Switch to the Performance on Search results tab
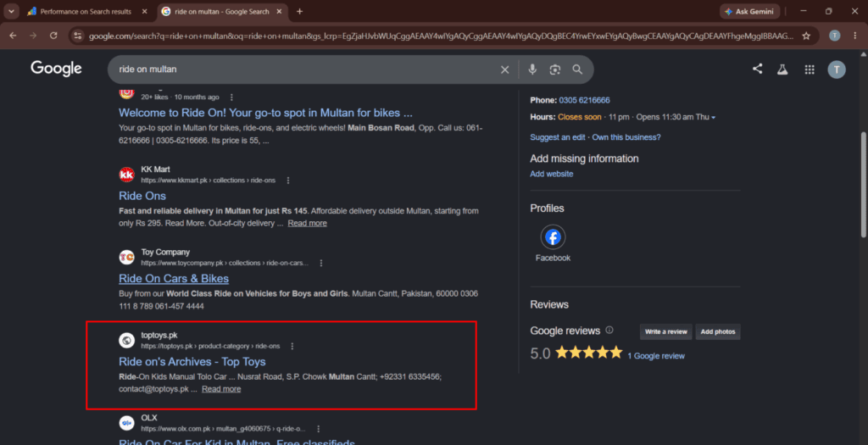The image size is (868, 445). click(x=86, y=11)
